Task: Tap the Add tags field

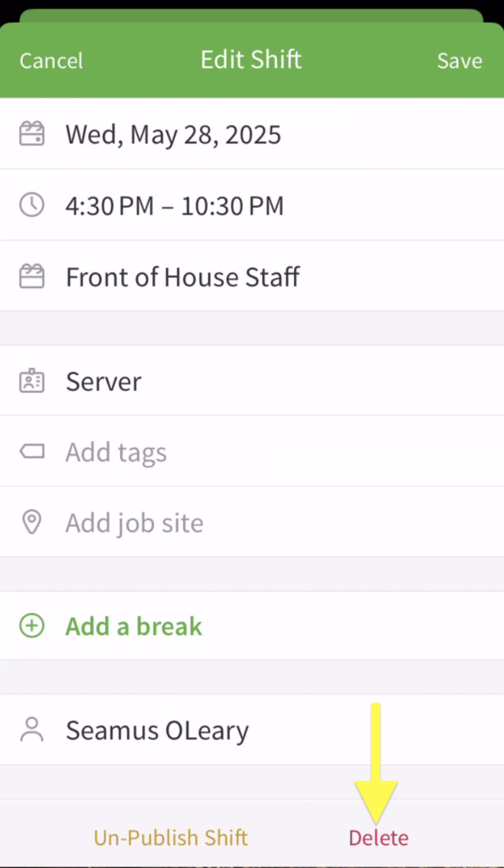Action: pos(252,451)
